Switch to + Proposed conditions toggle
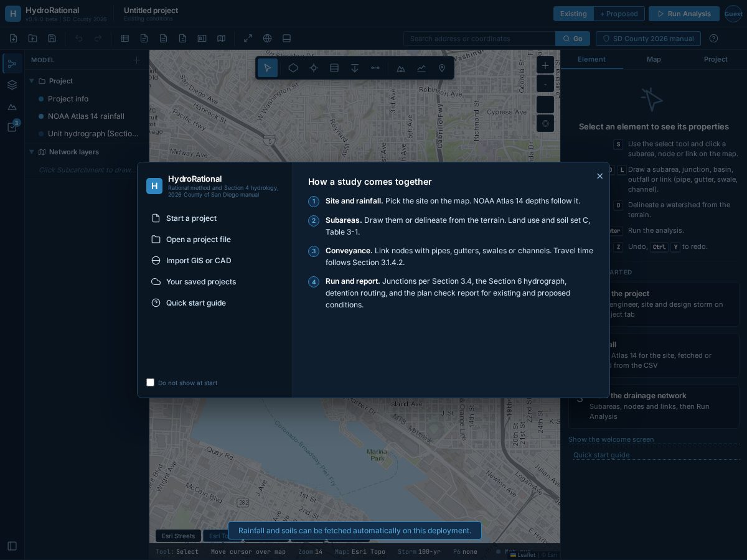 (619, 14)
